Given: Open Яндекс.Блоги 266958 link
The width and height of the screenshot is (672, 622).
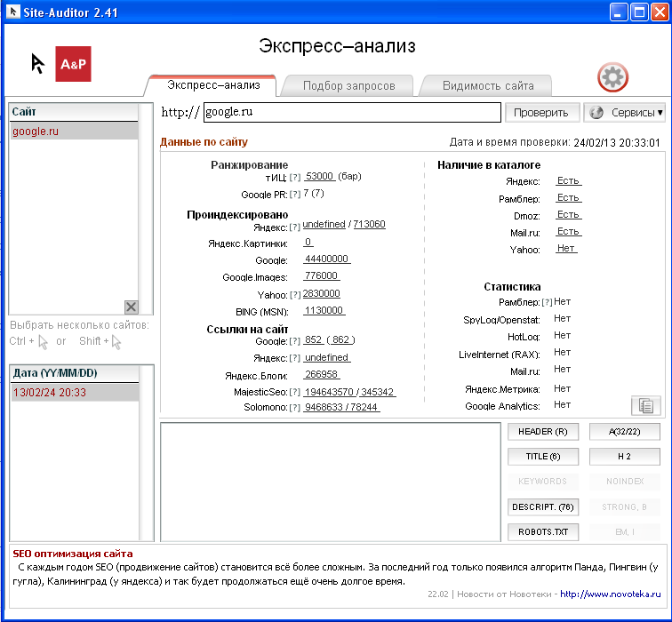Looking at the screenshot, I should 322,374.
